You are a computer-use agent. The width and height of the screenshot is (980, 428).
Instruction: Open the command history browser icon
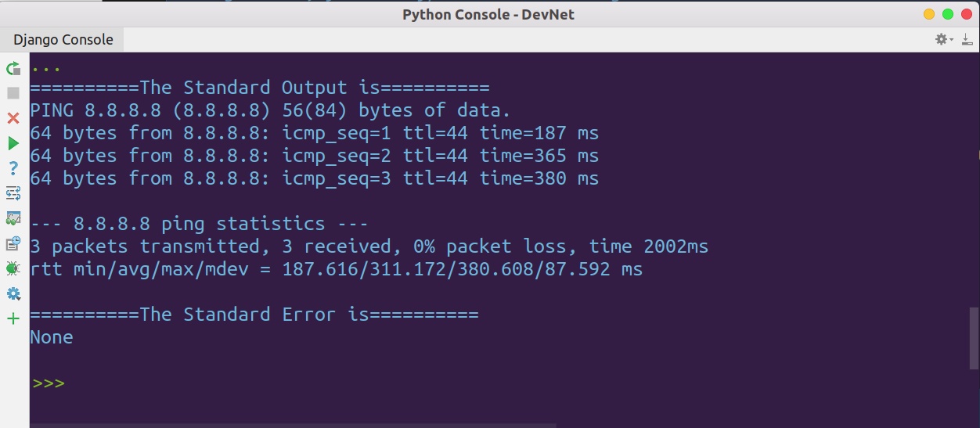point(13,243)
